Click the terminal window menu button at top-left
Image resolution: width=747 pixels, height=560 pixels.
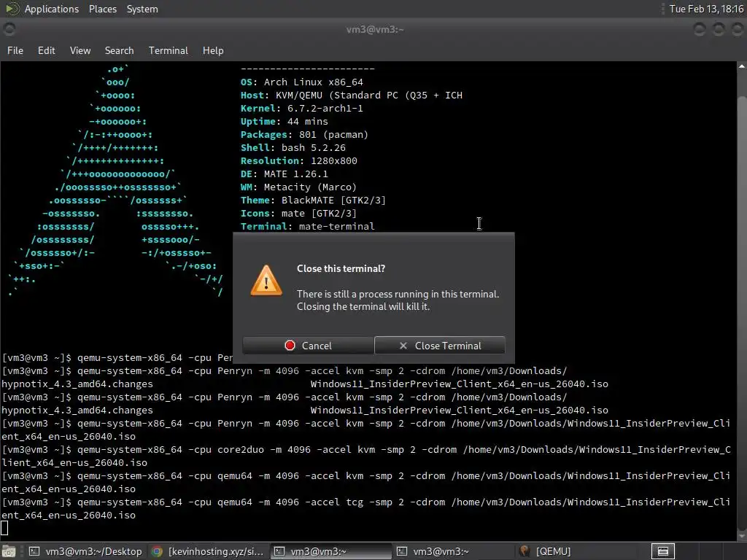9,29
